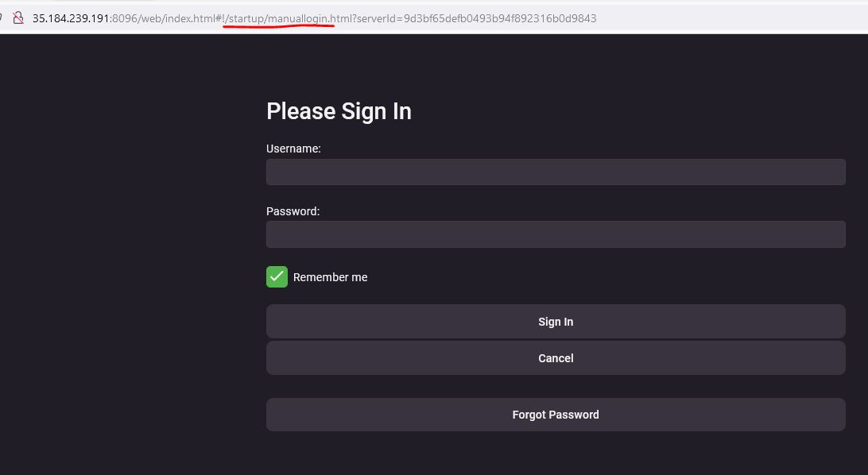The height and width of the screenshot is (475, 868).
Task: Click the IP address 35.184.239.191 in URL
Action: click(x=70, y=18)
